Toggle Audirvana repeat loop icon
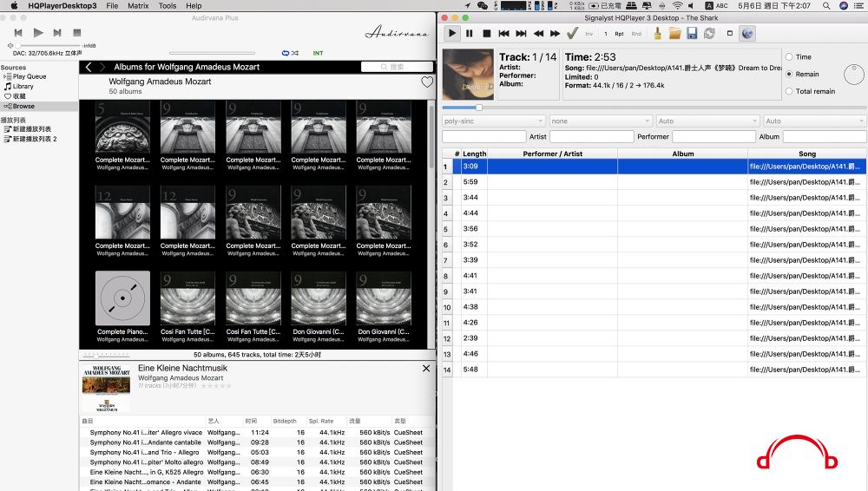 285,53
